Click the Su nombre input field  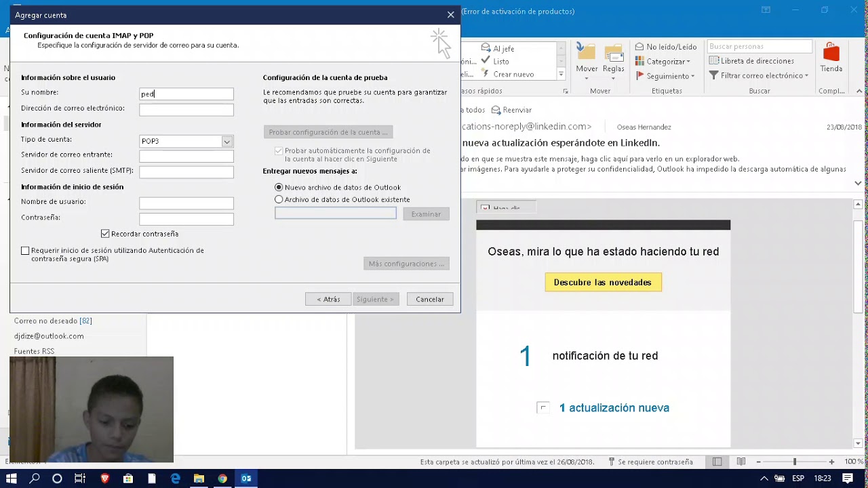click(186, 94)
